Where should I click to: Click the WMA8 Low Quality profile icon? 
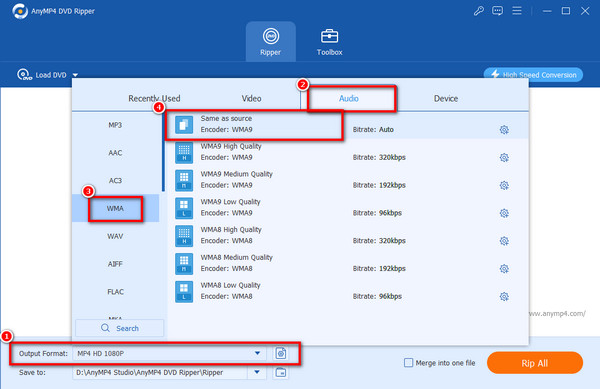click(184, 291)
